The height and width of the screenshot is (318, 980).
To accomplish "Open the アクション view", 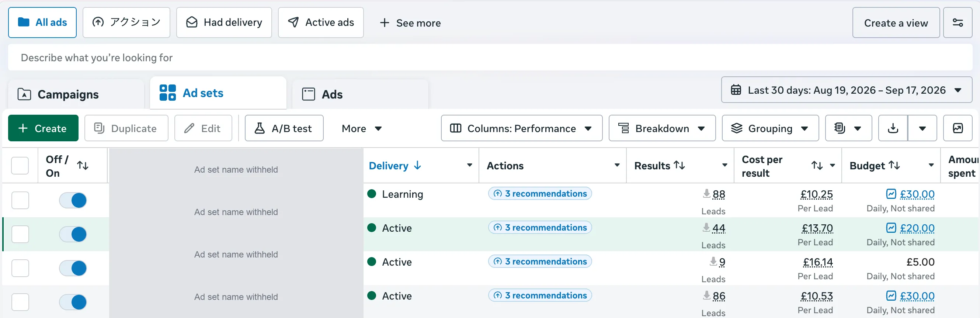I will pos(126,23).
